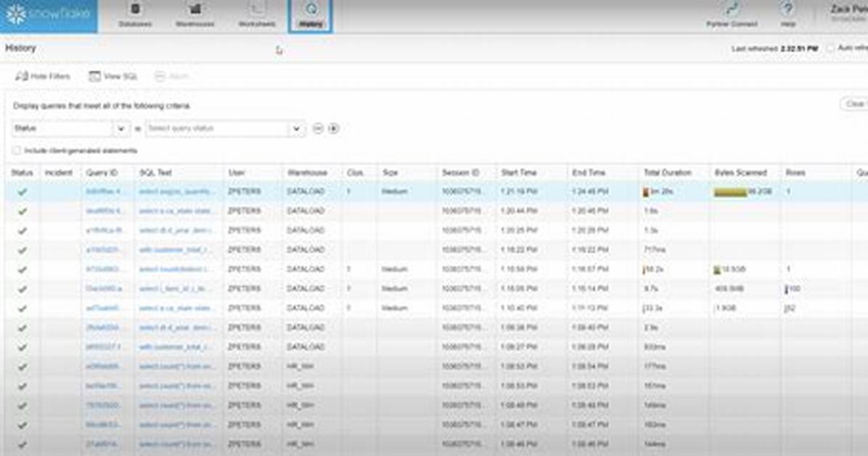Open Query ID link of the 3m 29s query
This screenshot has width=868, height=456.
tap(105, 192)
